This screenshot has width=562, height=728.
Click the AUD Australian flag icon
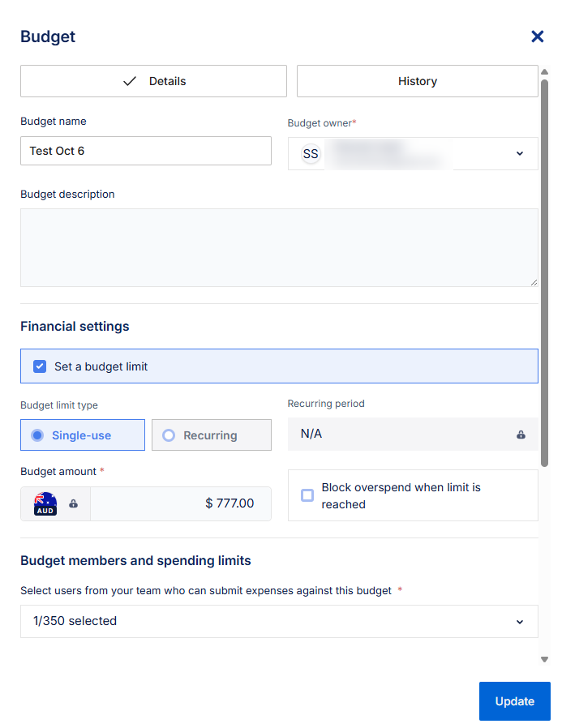tap(45, 503)
